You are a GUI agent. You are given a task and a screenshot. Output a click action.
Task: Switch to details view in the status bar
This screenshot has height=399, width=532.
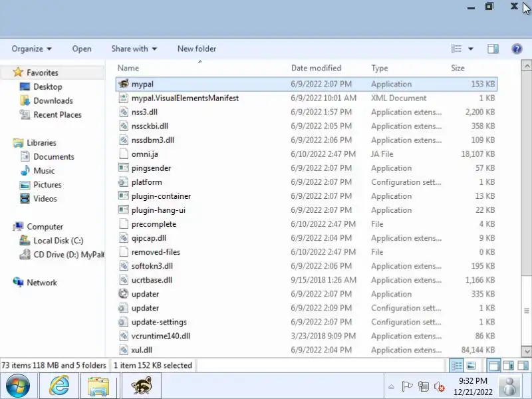coord(456,365)
